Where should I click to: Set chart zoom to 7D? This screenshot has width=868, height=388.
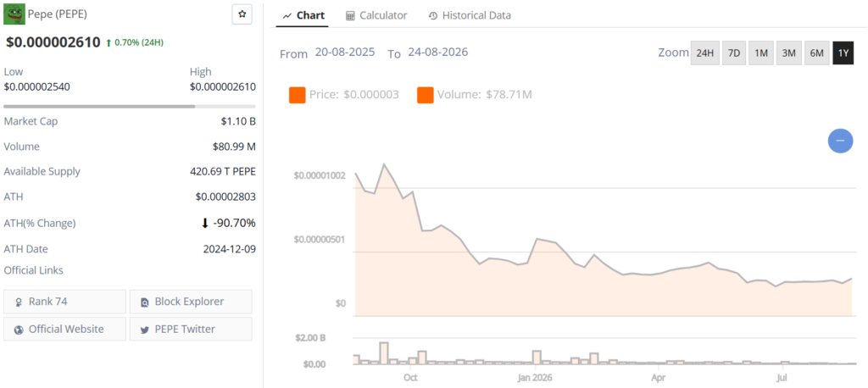(x=733, y=53)
